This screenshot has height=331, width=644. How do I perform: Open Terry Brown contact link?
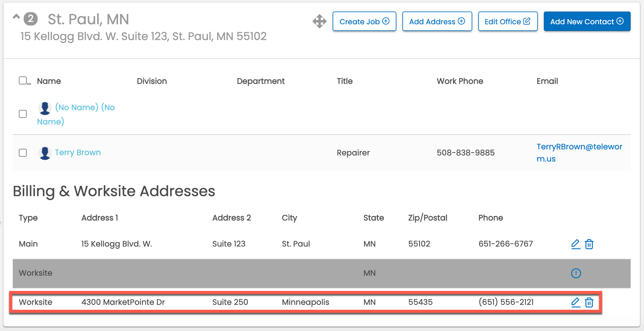[78, 152]
